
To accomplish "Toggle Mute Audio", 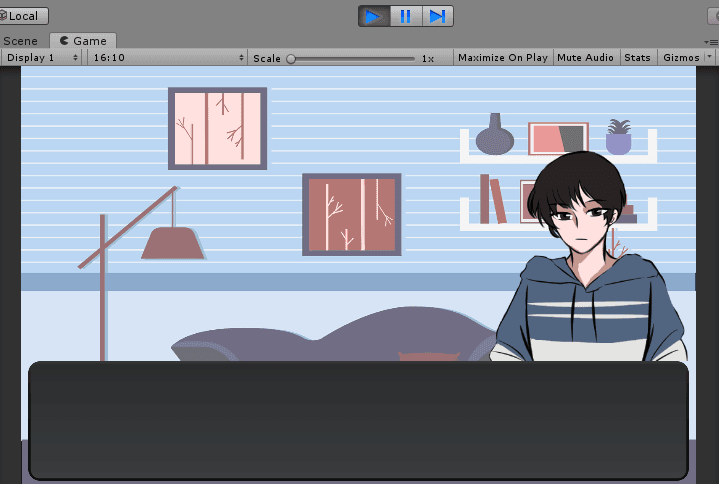I will 586,58.
